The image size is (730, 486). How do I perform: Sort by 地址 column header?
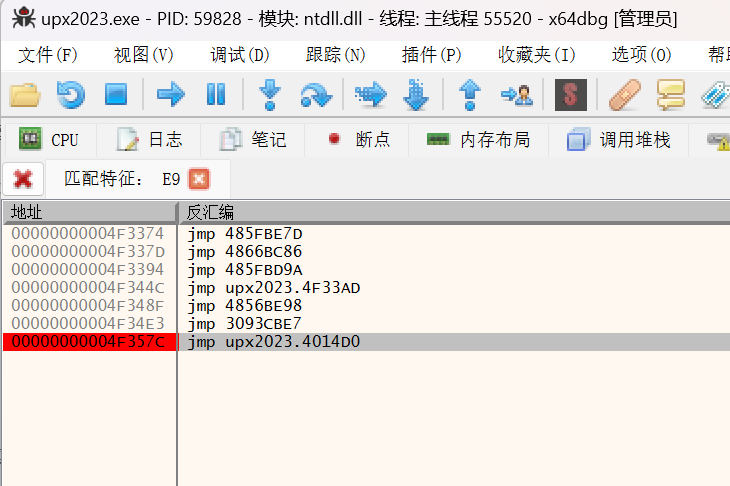click(89, 212)
